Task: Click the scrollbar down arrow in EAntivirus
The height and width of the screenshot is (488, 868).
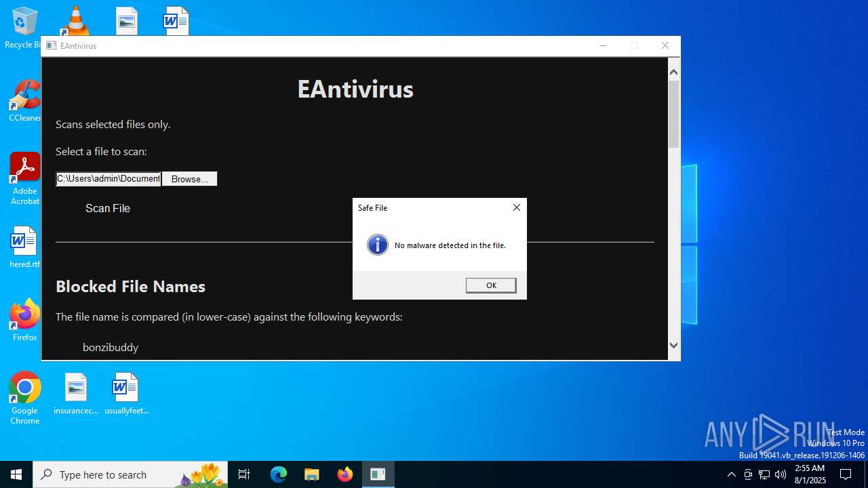Action: coord(673,345)
